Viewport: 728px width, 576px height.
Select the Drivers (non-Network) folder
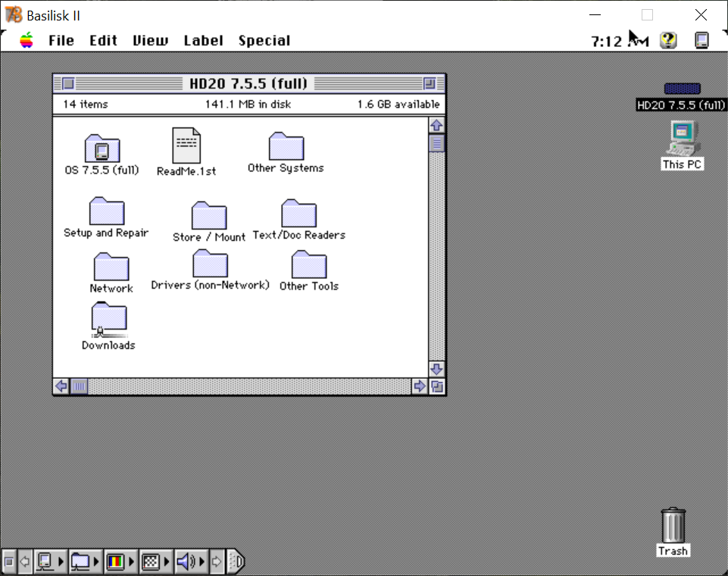pos(211,264)
